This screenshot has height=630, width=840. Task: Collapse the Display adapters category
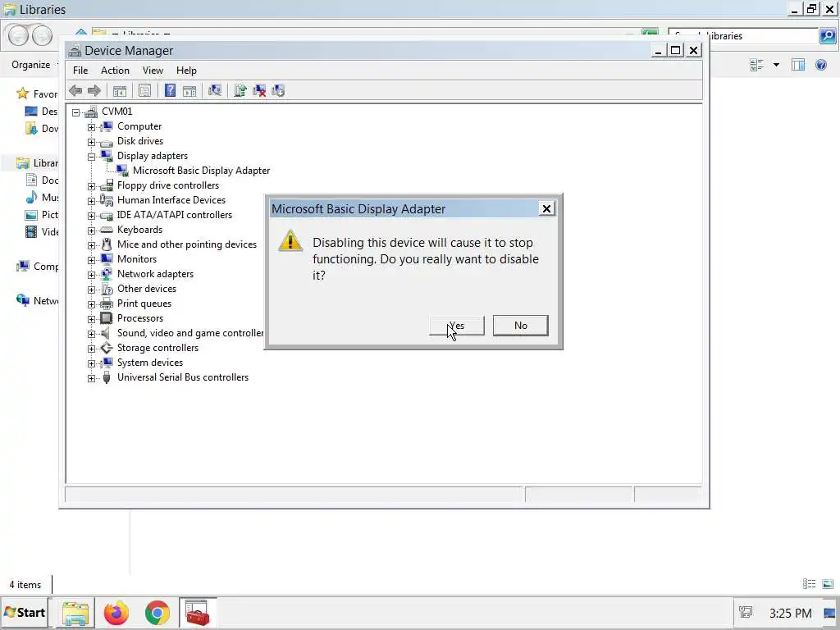coord(92,157)
